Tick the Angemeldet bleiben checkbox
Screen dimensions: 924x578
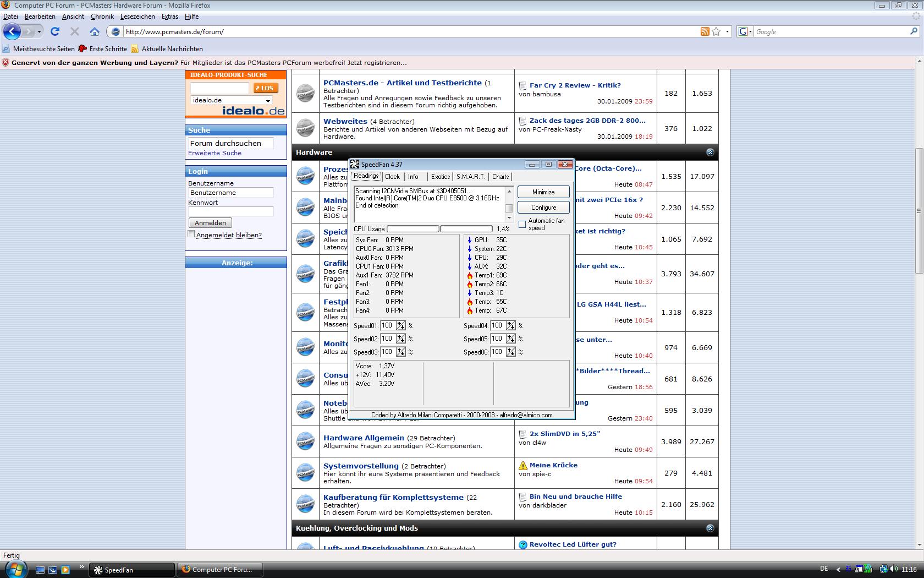(x=191, y=234)
